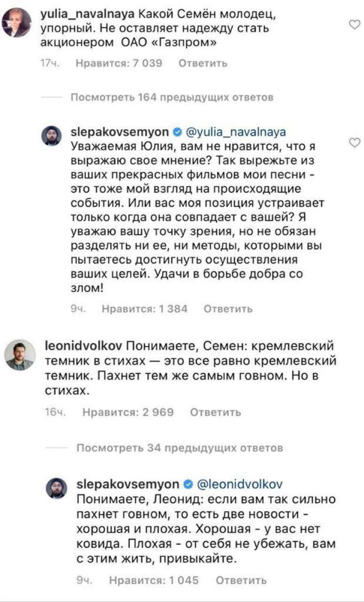Like slepakovsemyon's reply to Юлия with heart
Viewport: 364px width, 602px height.
tap(354, 143)
